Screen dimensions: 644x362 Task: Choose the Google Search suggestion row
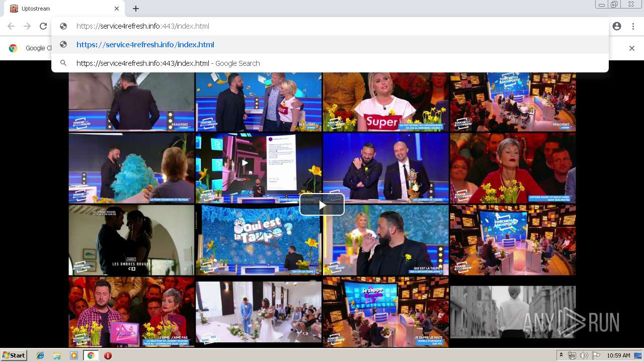pyautogui.click(x=330, y=63)
